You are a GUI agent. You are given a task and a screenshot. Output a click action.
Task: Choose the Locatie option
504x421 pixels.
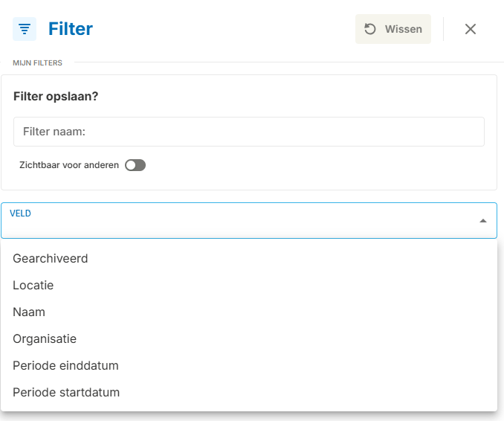(x=33, y=286)
